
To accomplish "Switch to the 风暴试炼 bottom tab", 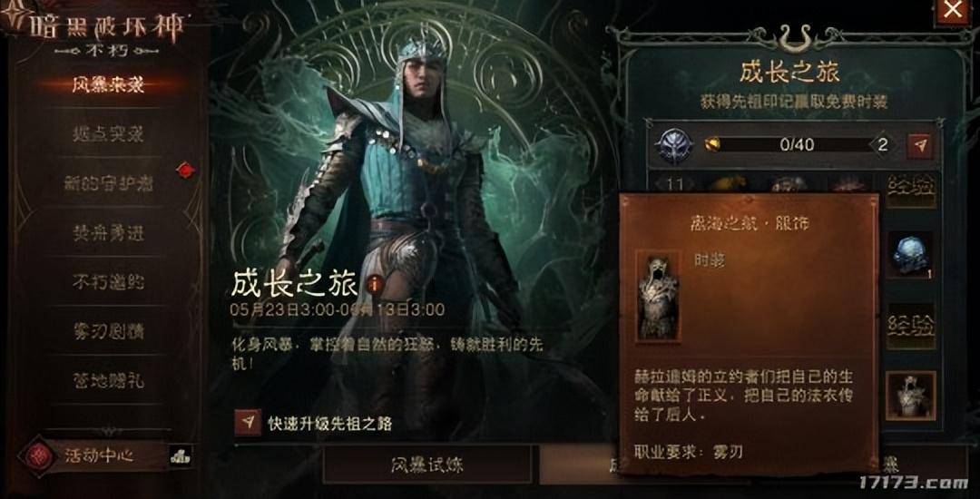I will click(427, 465).
